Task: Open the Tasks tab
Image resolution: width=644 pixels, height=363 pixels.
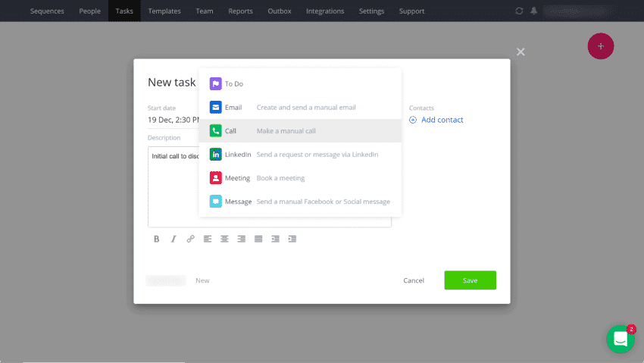Action: click(x=124, y=11)
